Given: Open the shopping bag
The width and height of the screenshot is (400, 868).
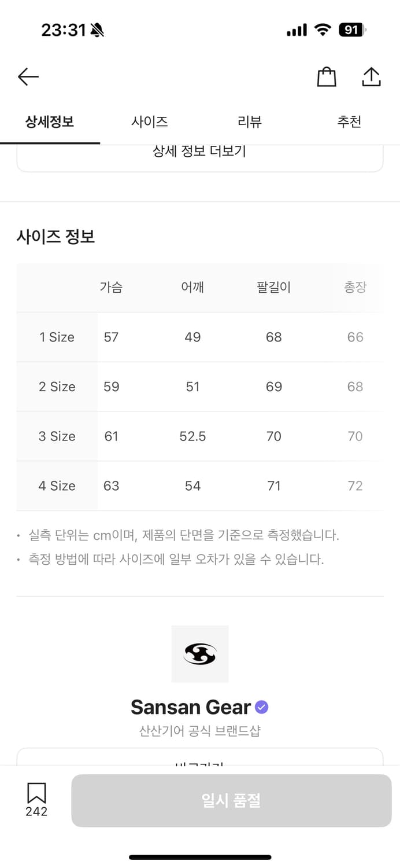Looking at the screenshot, I should pyautogui.click(x=326, y=76).
